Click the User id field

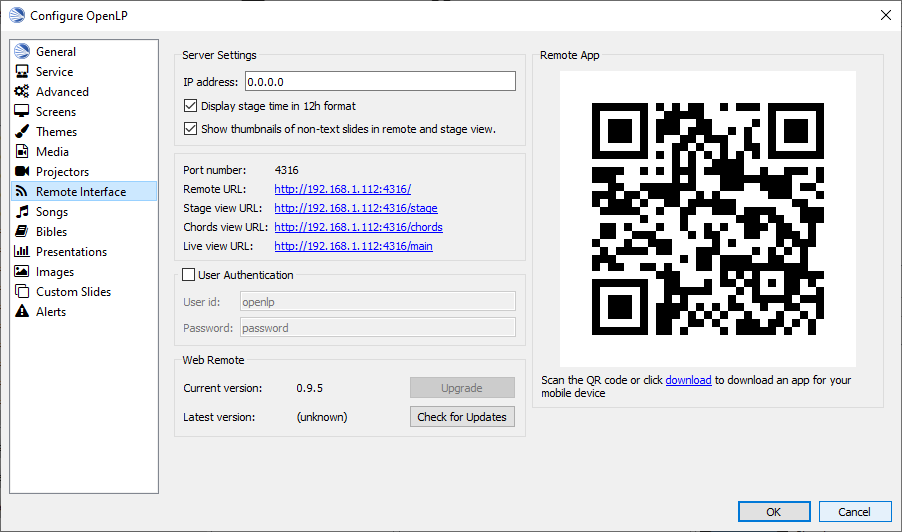377,301
